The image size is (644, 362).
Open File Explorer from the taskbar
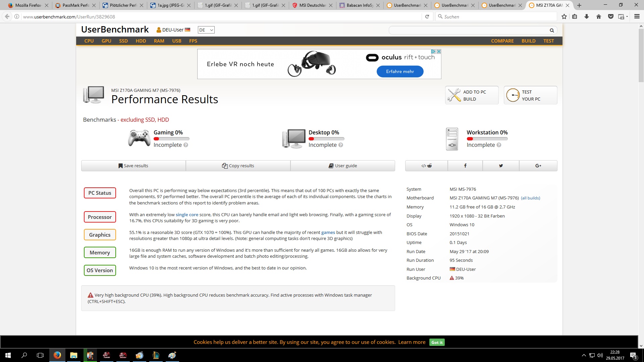click(73, 355)
